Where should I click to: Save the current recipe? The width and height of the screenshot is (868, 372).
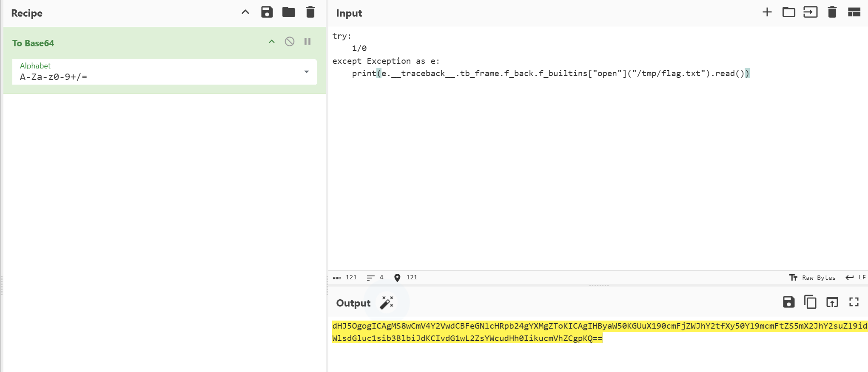click(x=267, y=12)
